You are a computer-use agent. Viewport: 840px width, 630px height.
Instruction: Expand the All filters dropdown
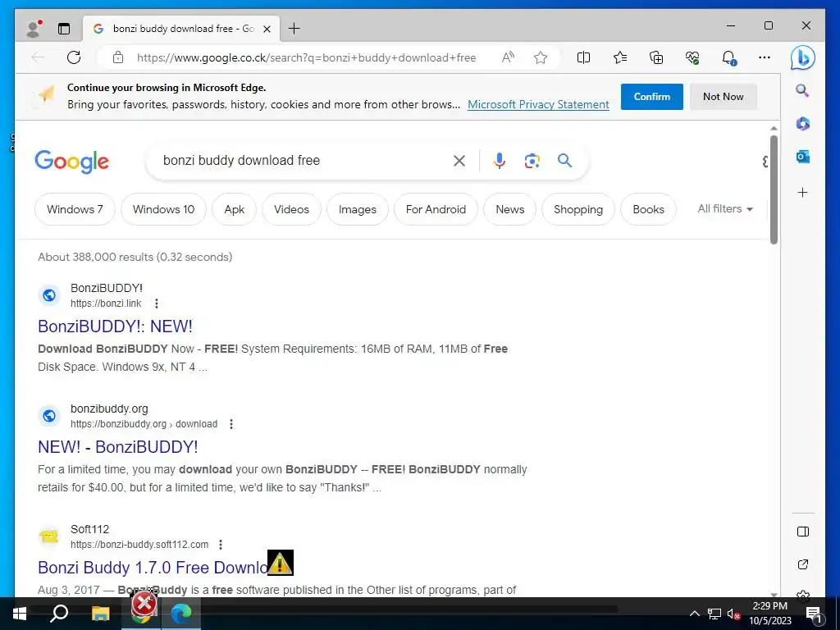[x=725, y=209]
